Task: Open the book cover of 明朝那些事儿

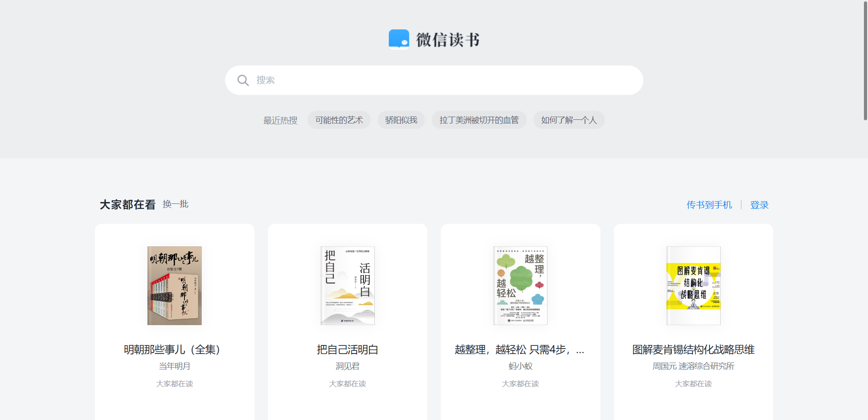Action: click(175, 285)
